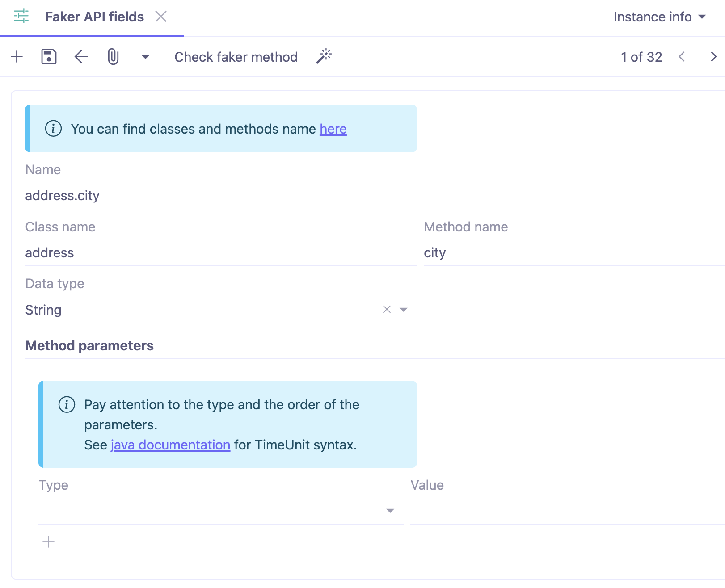This screenshot has width=725, height=588.
Task: Add a new record with the plus icon
Action: click(17, 57)
